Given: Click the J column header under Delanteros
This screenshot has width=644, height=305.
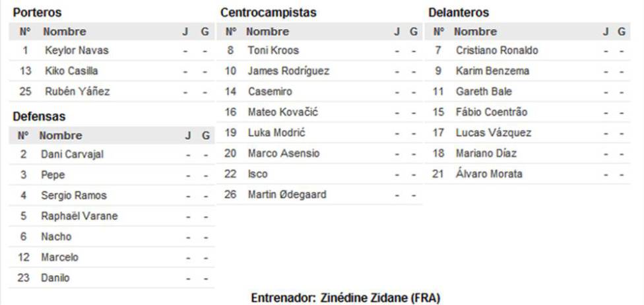Looking at the screenshot, I should coord(606,32).
